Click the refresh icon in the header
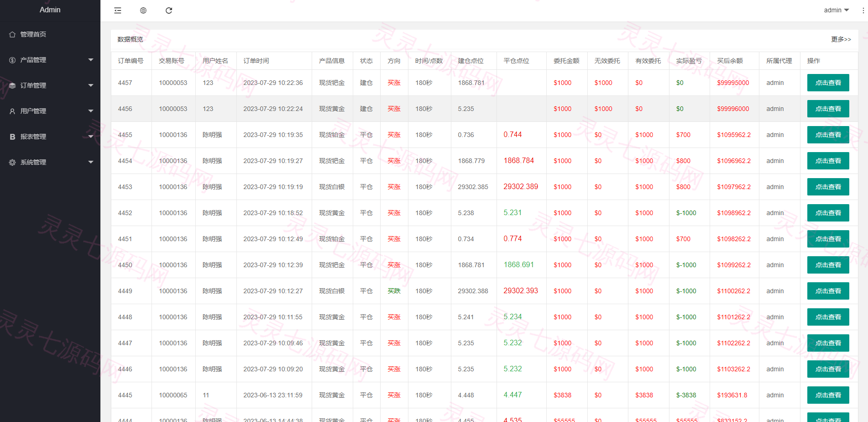Image resolution: width=868 pixels, height=422 pixels. [x=169, y=11]
